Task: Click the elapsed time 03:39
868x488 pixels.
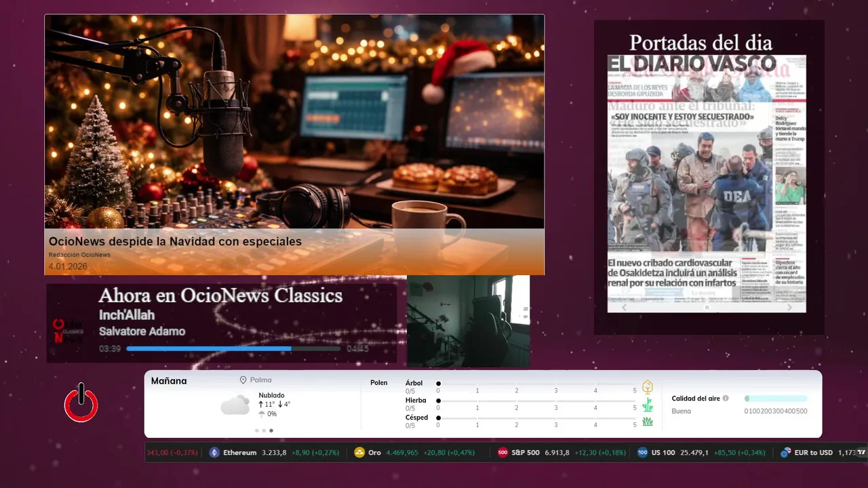Action: point(110,349)
